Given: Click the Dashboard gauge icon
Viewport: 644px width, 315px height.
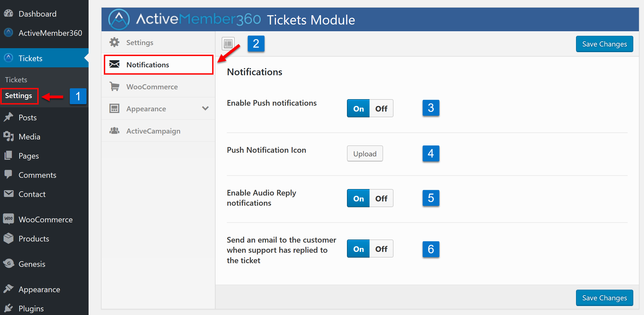Looking at the screenshot, I should (x=8, y=13).
